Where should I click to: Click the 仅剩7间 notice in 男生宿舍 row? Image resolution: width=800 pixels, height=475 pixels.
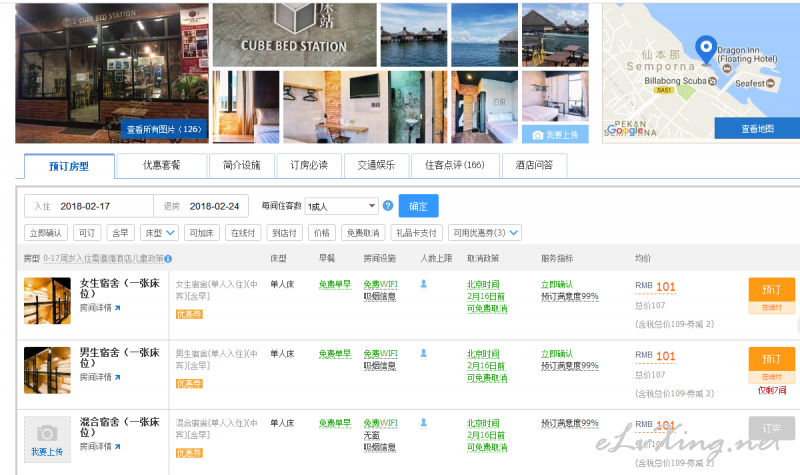[x=772, y=390]
